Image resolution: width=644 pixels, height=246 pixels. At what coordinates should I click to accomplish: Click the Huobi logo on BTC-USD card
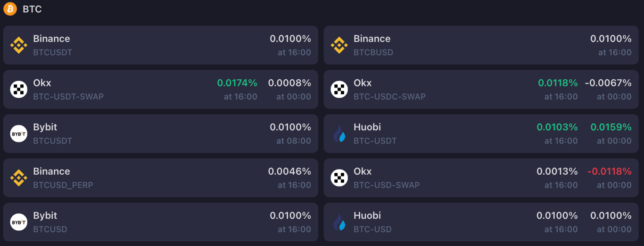pos(339,222)
